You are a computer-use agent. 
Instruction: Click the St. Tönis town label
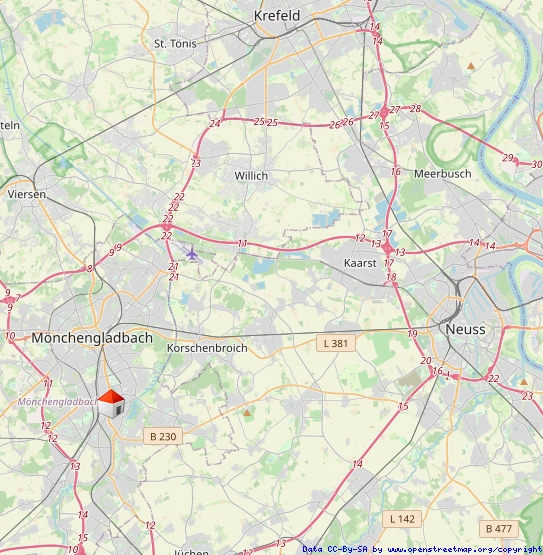[x=175, y=44]
